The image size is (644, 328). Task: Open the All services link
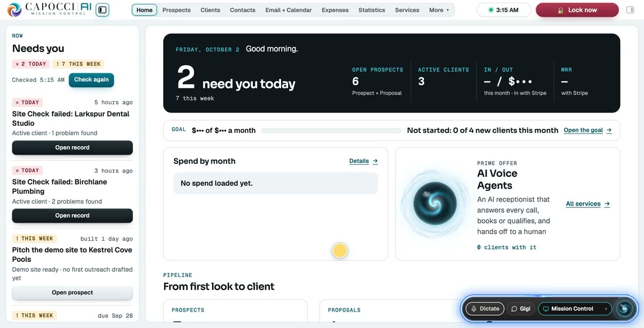tap(588, 204)
